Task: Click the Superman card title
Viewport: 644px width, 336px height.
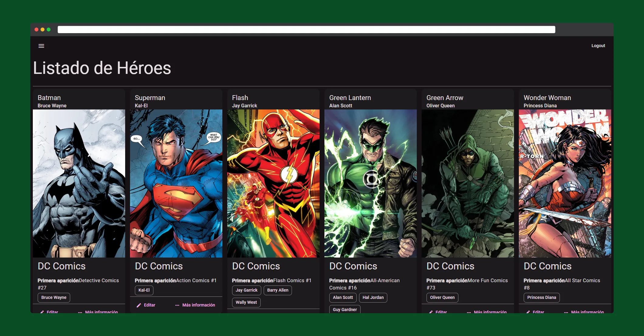Action: click(x=150, y=98)
